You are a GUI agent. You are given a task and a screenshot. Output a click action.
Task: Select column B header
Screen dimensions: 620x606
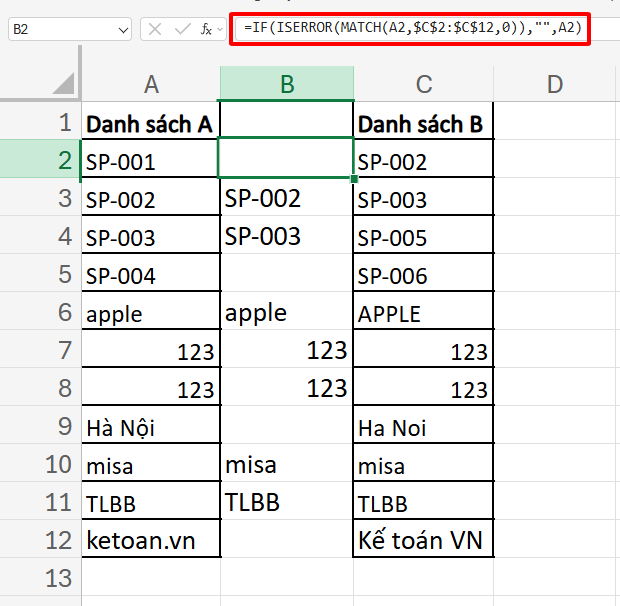pyautogui.click(x=287, y=84)
